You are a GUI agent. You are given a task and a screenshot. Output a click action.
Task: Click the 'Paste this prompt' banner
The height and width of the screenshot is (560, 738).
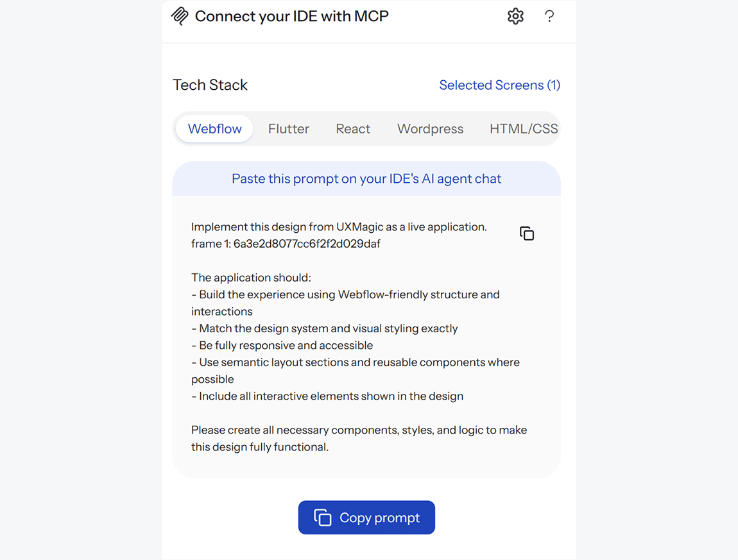(366, 179)
